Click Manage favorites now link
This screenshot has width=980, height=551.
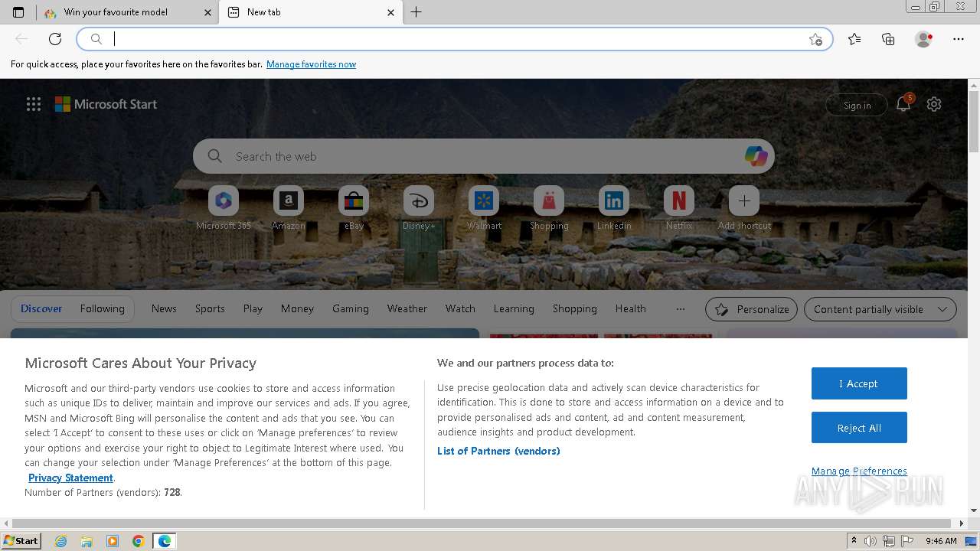pyautogui.click(x=311, y=64)
